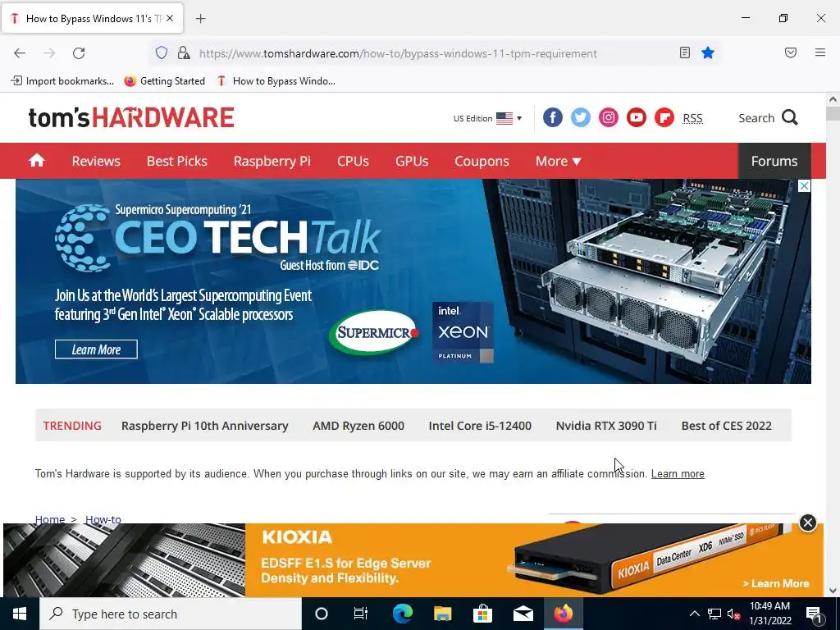
Task: Open Cortana circle icon on taskbar
Action: 322,614
